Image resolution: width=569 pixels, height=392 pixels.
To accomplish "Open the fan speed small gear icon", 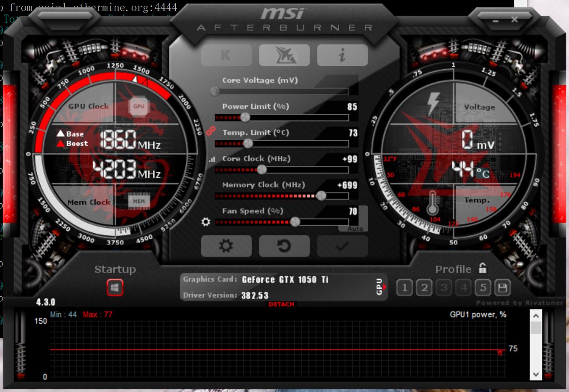I will pyautogui.click(x=206, y=222).
